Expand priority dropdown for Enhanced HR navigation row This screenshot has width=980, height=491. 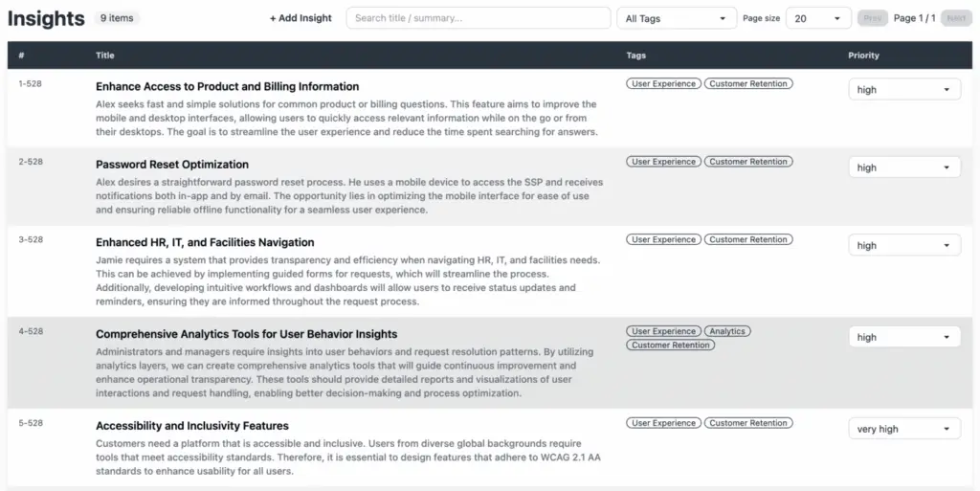coord(904,246)
